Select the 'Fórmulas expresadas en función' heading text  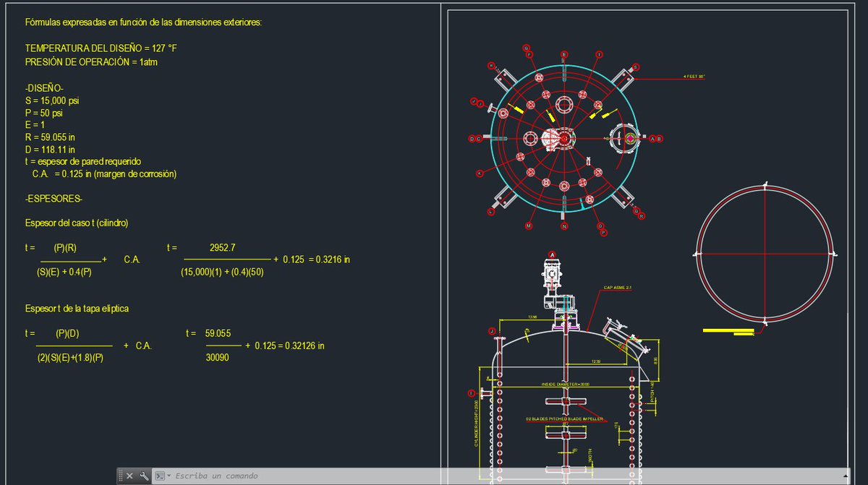(143, 22)
